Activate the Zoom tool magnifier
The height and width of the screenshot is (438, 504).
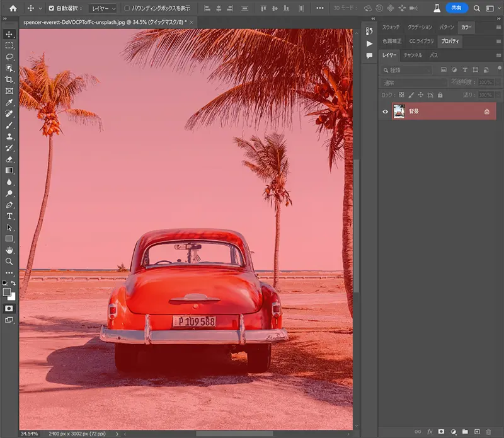[9, 262]
